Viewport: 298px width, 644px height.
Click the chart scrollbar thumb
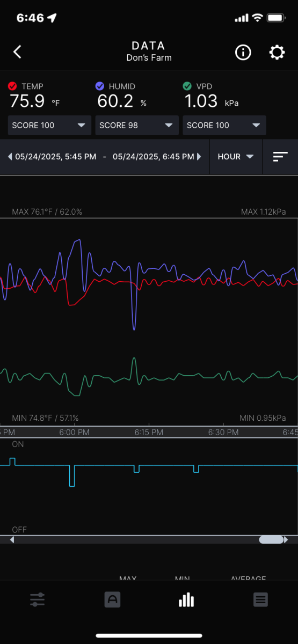(x=271, y=540)
